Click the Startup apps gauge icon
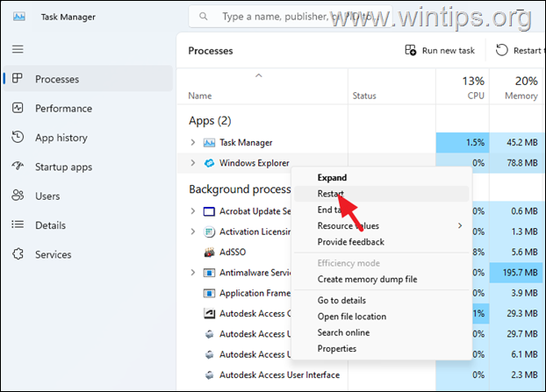This screenshot has width=546, height=392. [x=18, y=166]
